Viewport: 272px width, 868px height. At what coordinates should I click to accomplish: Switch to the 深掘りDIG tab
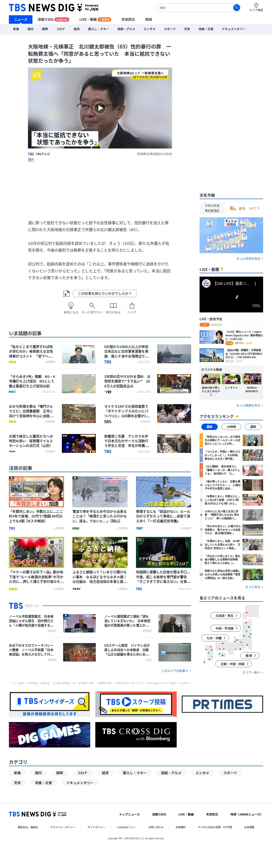53,19
